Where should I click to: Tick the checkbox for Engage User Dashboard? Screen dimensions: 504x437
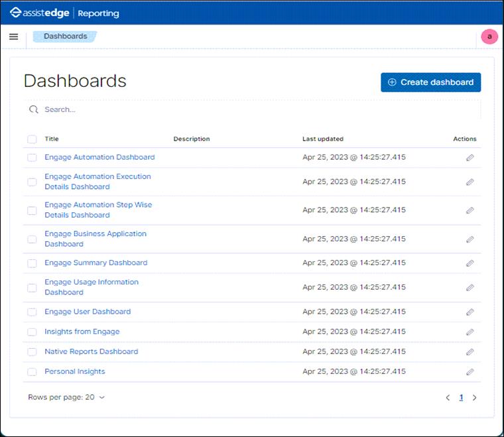click(x=32, y=312)
